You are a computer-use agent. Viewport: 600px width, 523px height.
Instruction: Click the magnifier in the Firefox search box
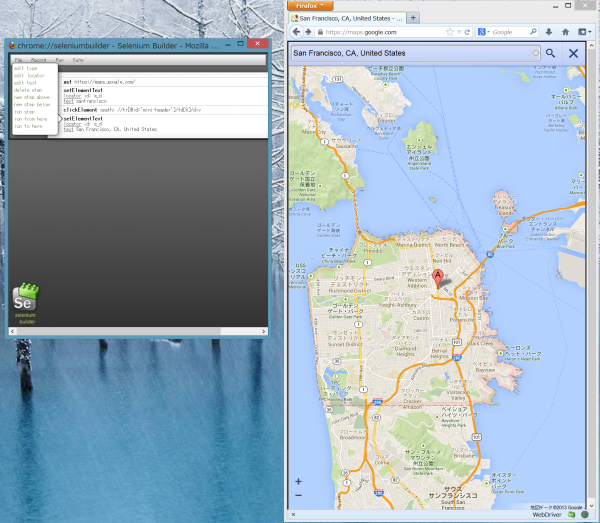coord(533,32)
